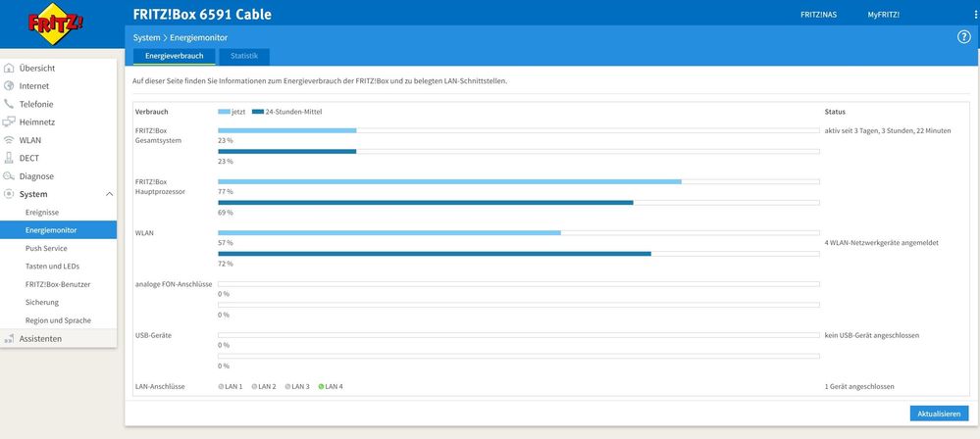This screenshot has width=980, height=439.
Task: Open the Übersicht menu entry
Action: (x=58, y=68)
